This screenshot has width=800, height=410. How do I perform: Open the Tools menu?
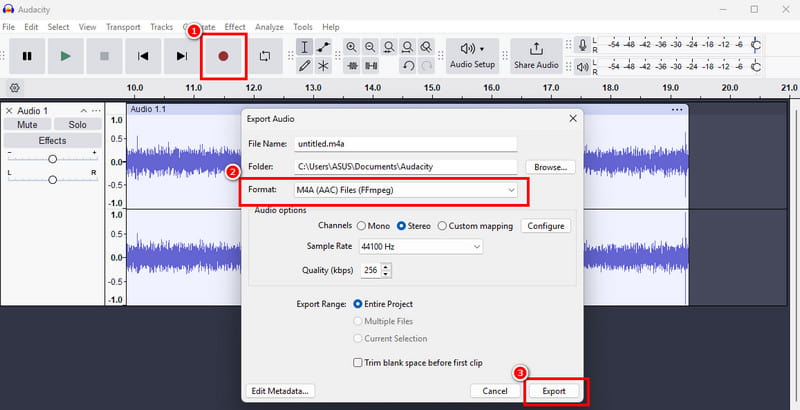[303, 27]
